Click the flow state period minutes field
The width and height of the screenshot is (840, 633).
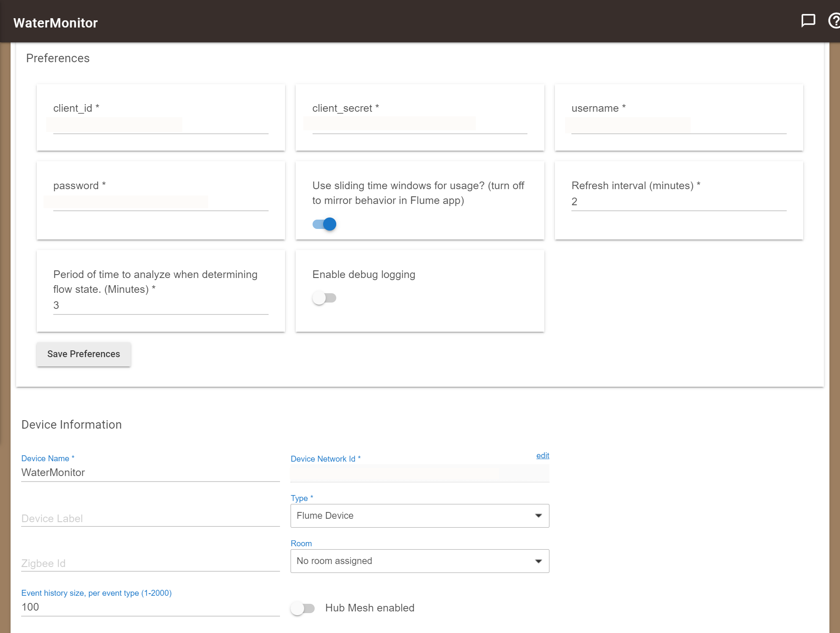click(x=161, y=305)
